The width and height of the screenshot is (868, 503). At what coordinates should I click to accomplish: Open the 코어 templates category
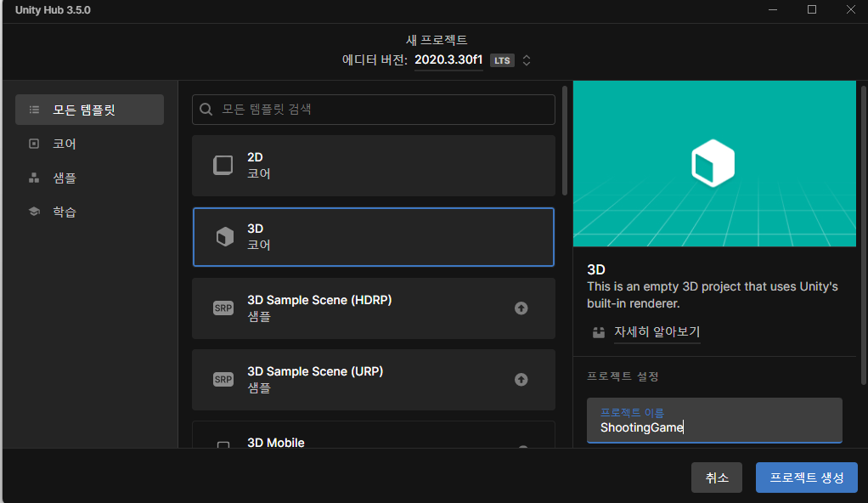click(90, 144)
